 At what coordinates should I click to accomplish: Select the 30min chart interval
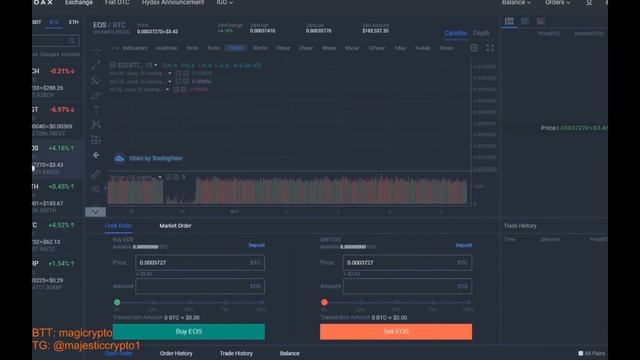260,48
